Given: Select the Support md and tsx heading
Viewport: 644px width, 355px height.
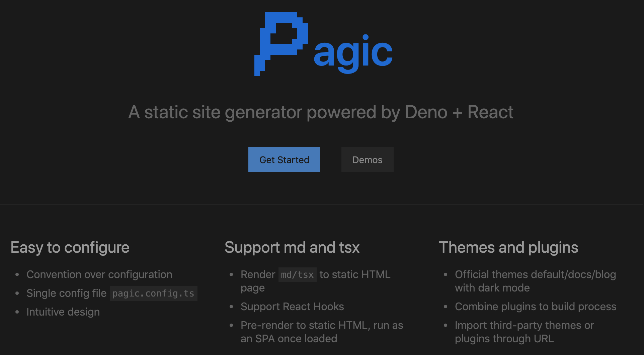Looking at the screenshot, I should [292, 247].
